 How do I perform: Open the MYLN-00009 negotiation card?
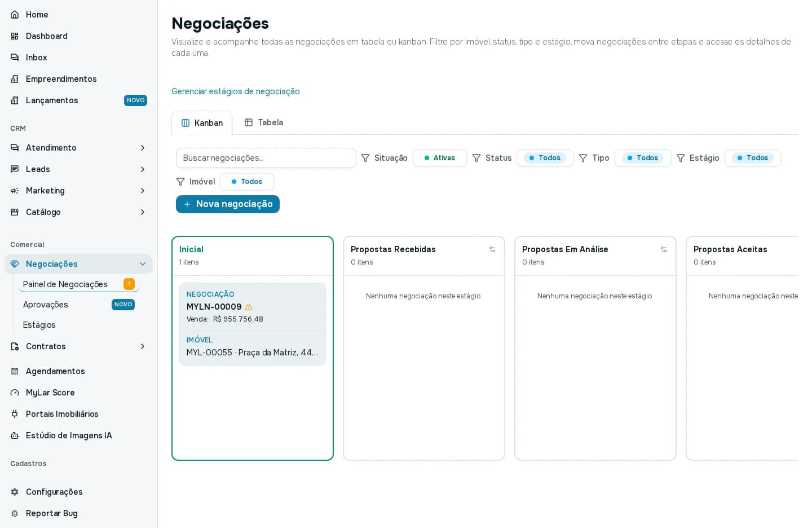[253, 324]
